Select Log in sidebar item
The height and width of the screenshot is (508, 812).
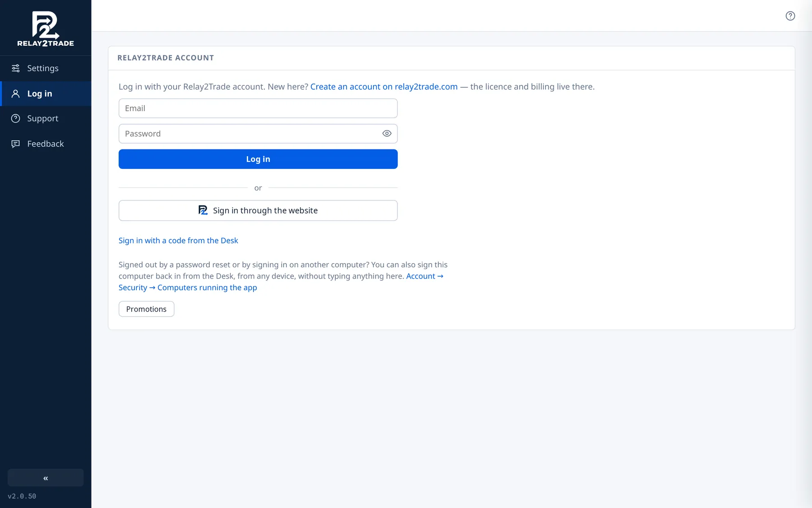[46, 93]
